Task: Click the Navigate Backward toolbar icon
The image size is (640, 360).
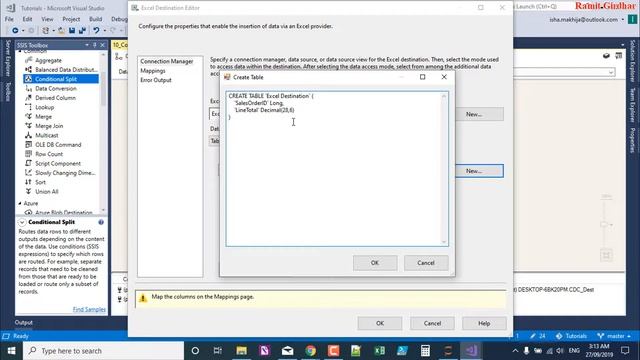Action: tap(15, 31)
